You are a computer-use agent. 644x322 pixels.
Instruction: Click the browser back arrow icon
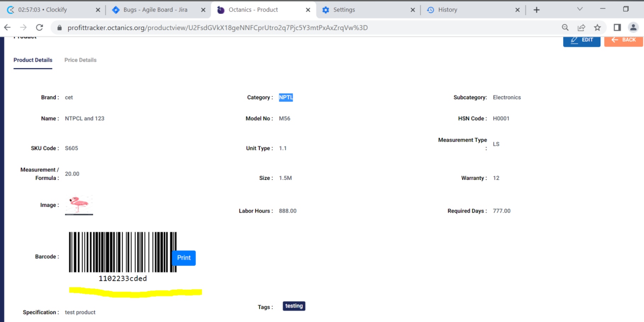click(7, 27)
